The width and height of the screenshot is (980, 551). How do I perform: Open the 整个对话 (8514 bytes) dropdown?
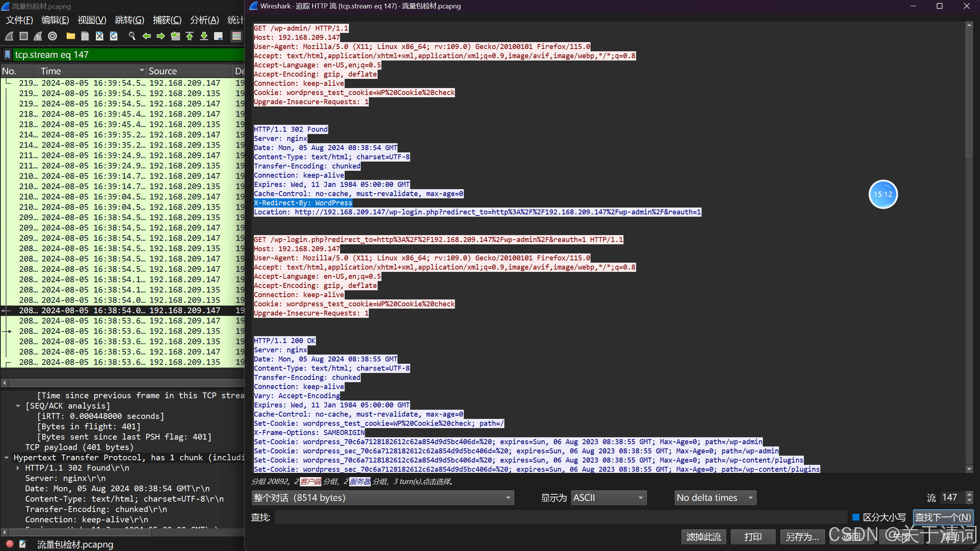click(383, 498)
